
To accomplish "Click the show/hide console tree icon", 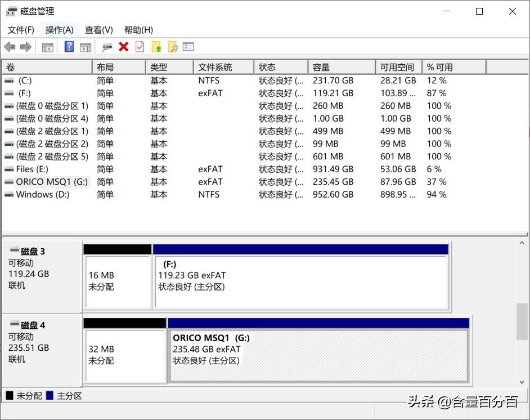I will [48, 47].
